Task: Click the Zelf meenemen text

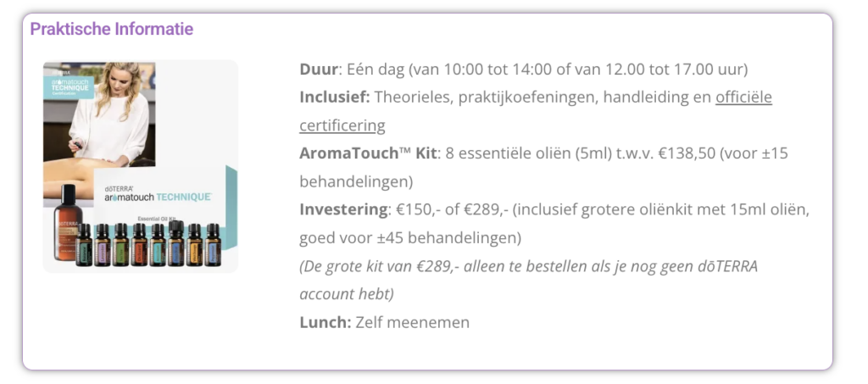Action: coord(412,322)
